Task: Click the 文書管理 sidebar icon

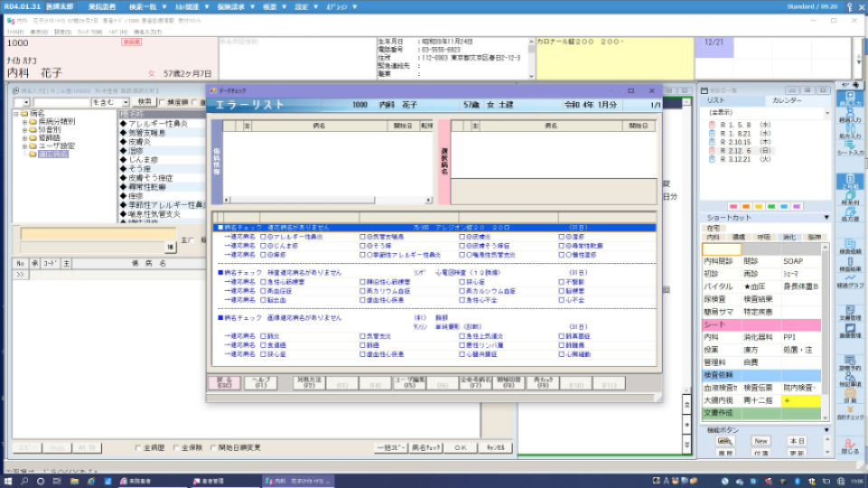Action: click(x=850, y=311)
